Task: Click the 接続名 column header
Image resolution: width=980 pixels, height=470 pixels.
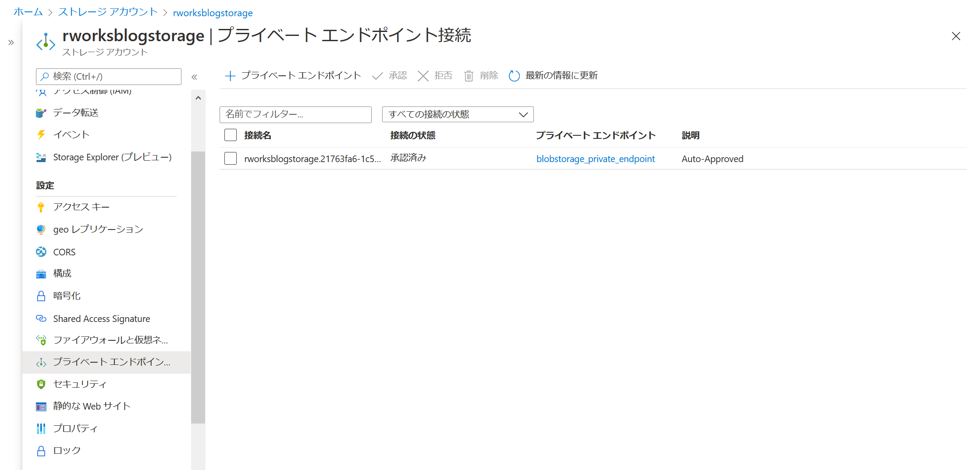Action: [x=258, y=135]
